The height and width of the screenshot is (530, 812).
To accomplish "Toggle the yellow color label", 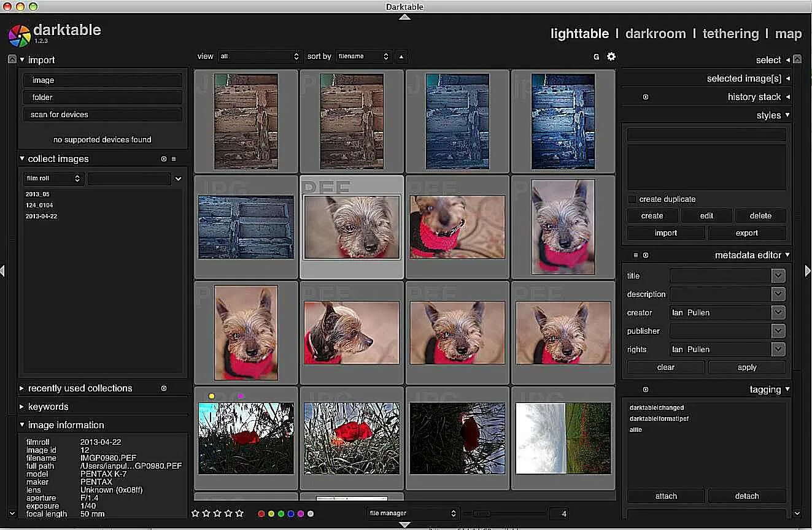I will tap(271, 514).
